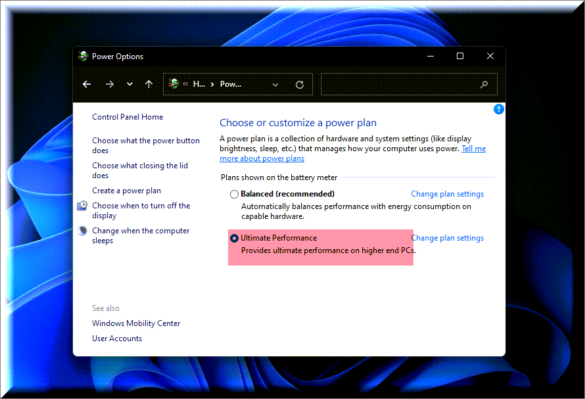The width and height of the screenshot is (585, 399).
Task: Click 'Choose or customize a power plan' heading
Action: click(x=298, y=123)
